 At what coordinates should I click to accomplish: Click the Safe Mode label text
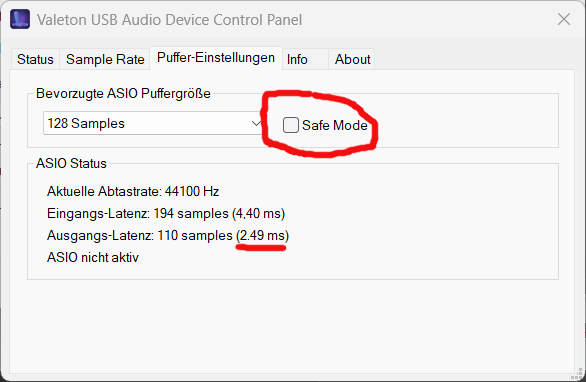[334, 125]
